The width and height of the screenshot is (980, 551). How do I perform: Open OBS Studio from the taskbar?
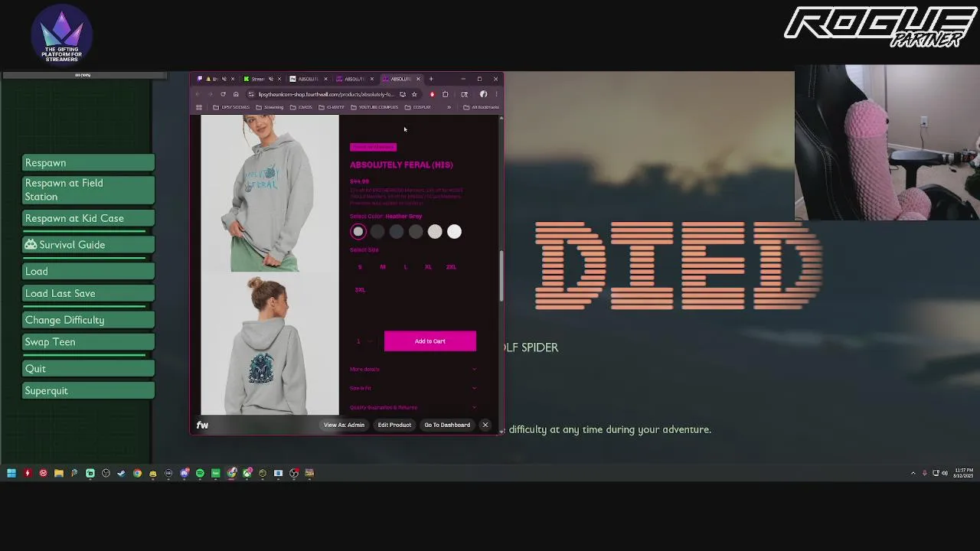click(x=106, y=473)
